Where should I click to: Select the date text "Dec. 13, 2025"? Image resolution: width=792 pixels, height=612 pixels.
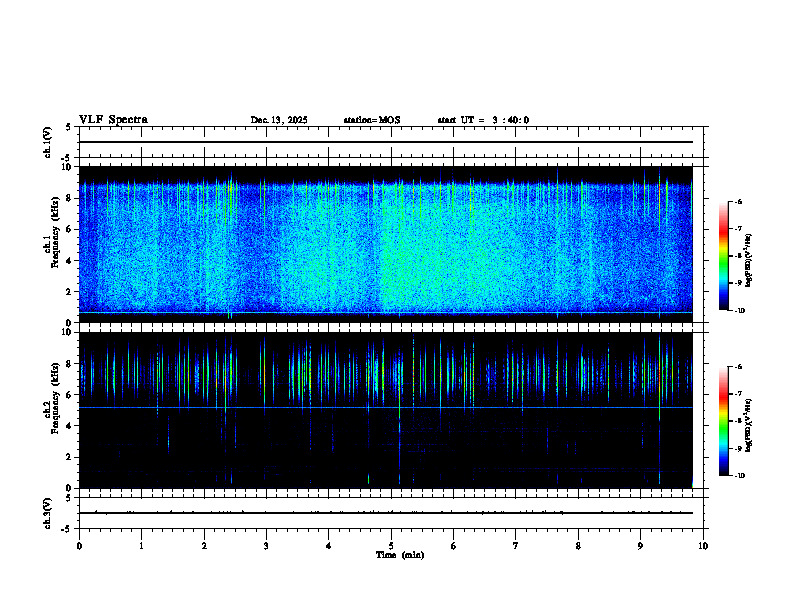click(x=279, y=120)
